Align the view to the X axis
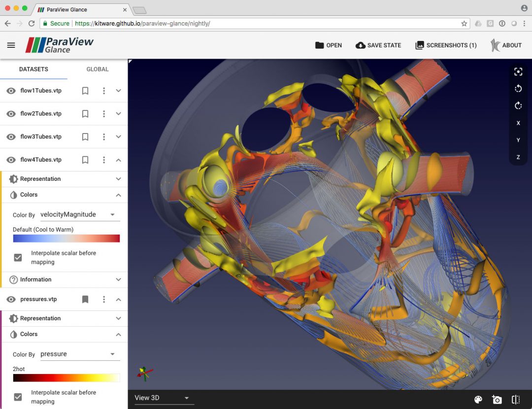Viewport: 532px width, 409px height. tap(518, 123)
